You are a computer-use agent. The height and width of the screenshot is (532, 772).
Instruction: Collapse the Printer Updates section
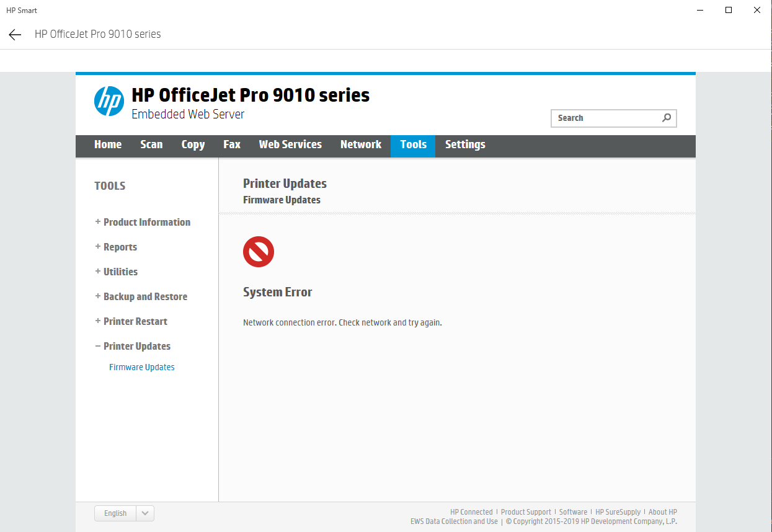coord(136,346)
